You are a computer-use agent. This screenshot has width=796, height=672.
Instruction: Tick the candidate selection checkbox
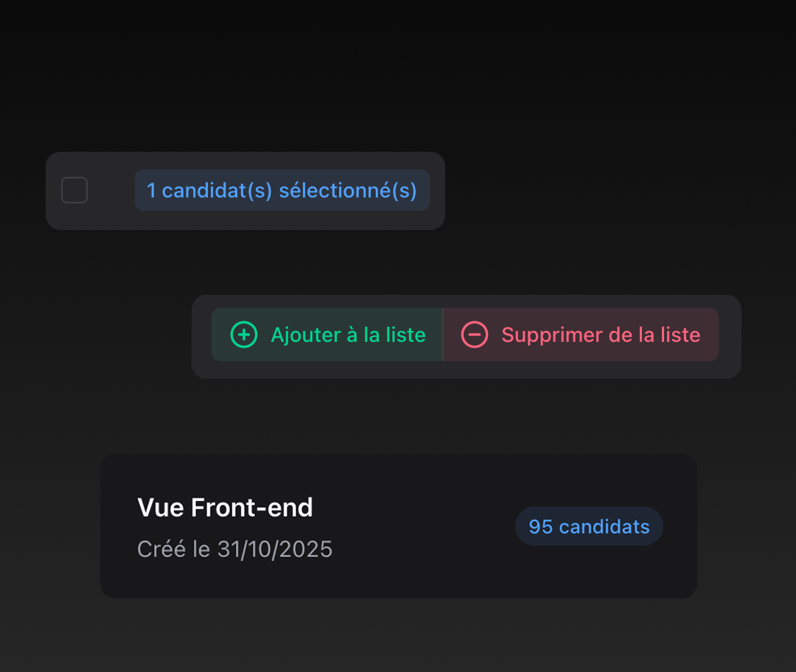pos(74,190)
